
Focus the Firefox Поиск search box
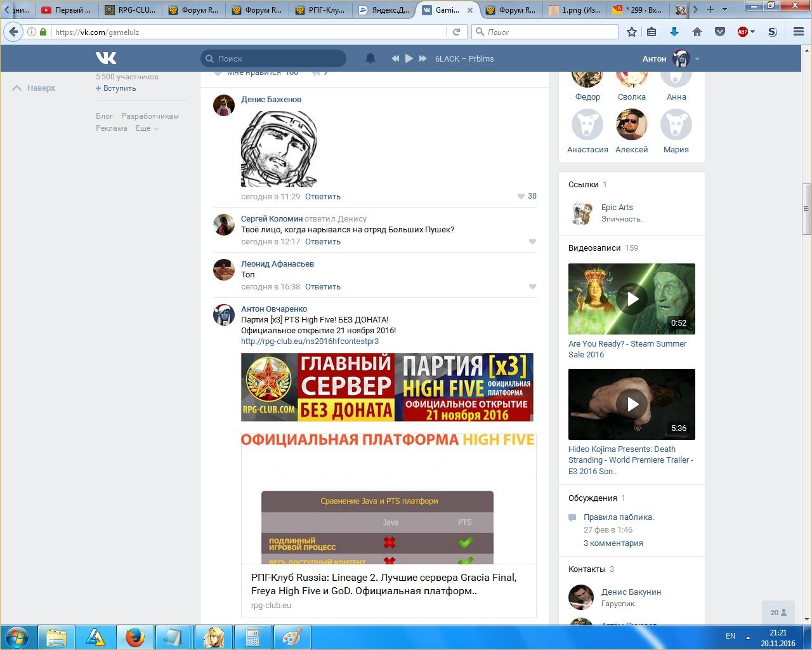(545, 32)
